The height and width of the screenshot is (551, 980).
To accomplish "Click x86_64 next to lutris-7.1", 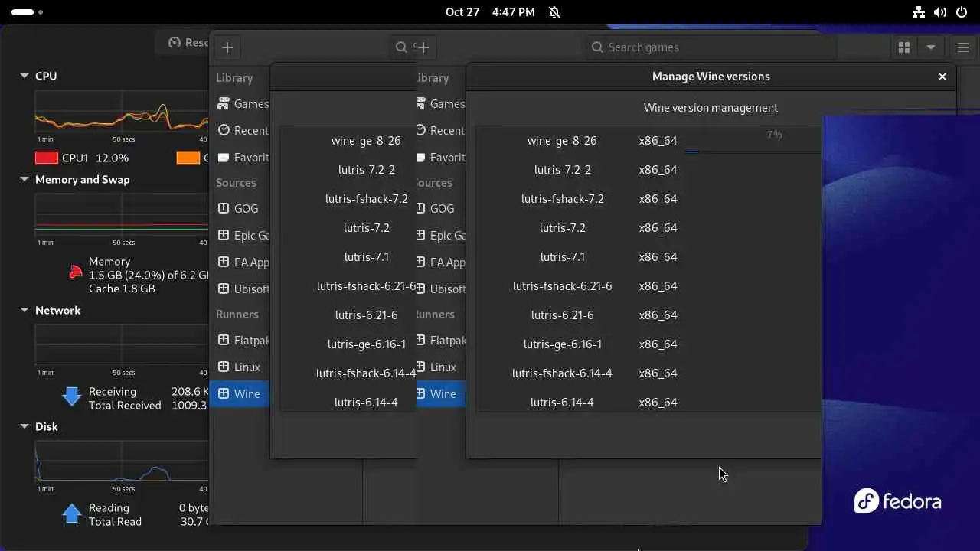I will 658,257.
